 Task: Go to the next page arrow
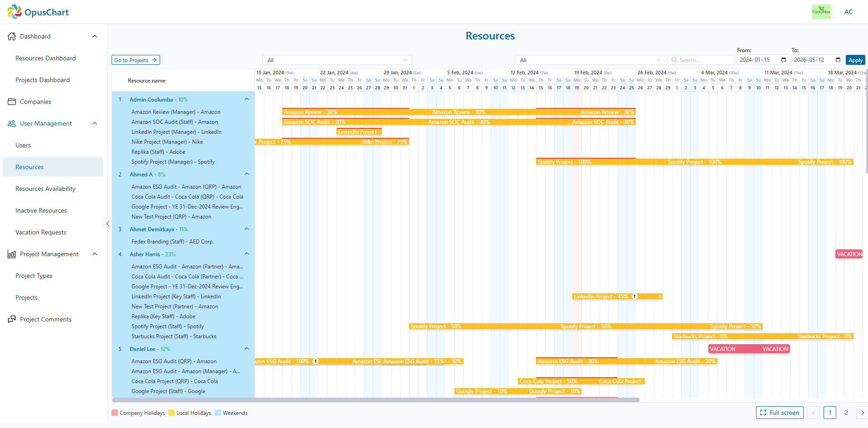(x=862, y=413)
